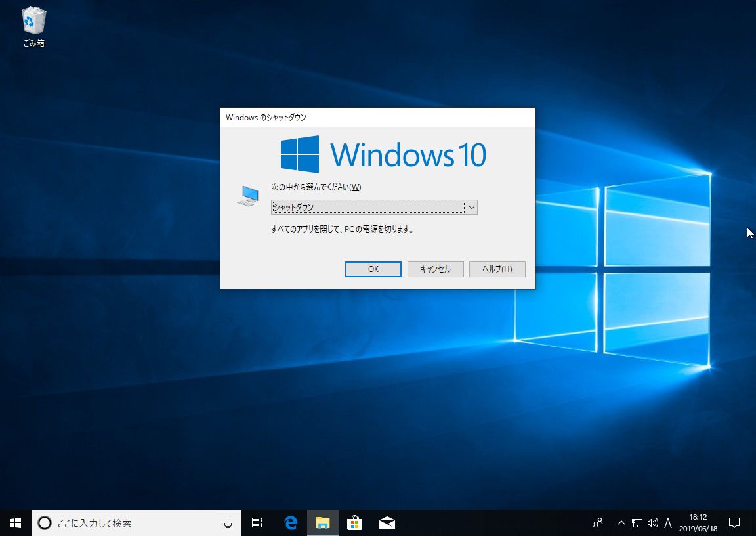
Task: Open the Windows Start menu
Action: click(16, 523)
